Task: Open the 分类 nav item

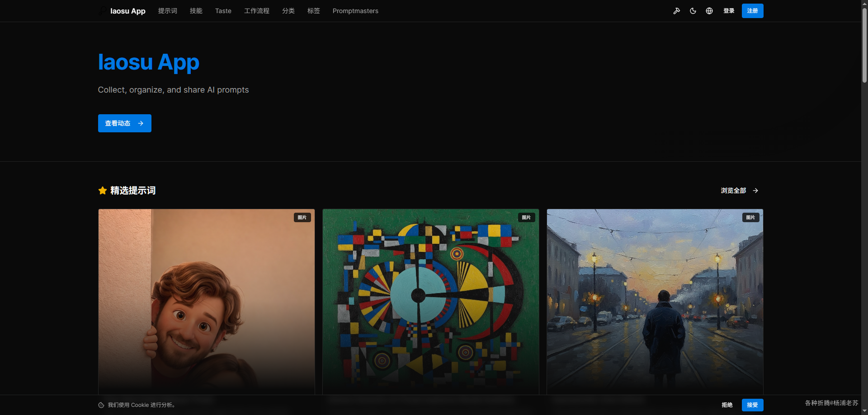Action: click(x=288, y=11)
